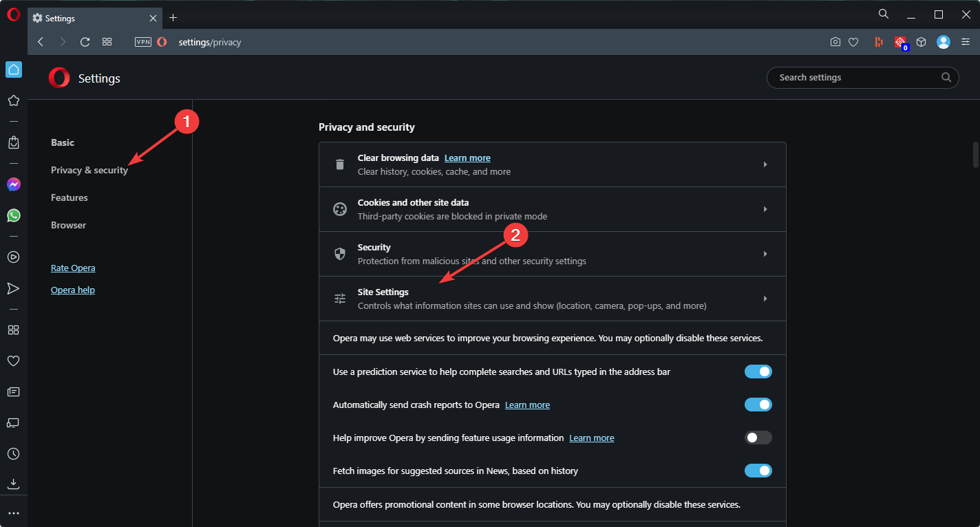The height and width of the screenshot is (527, 980).
Task: Close the Settings tab
Action: pos(153,18)
